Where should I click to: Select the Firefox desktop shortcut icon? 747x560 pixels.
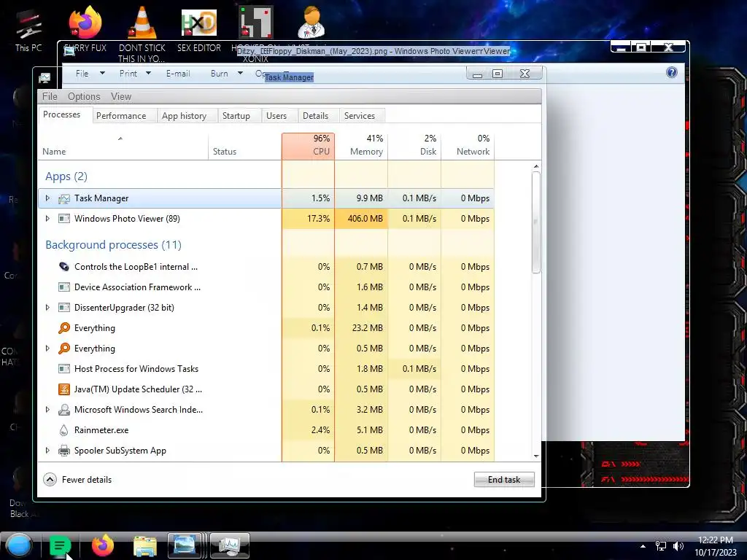point(85,23)
